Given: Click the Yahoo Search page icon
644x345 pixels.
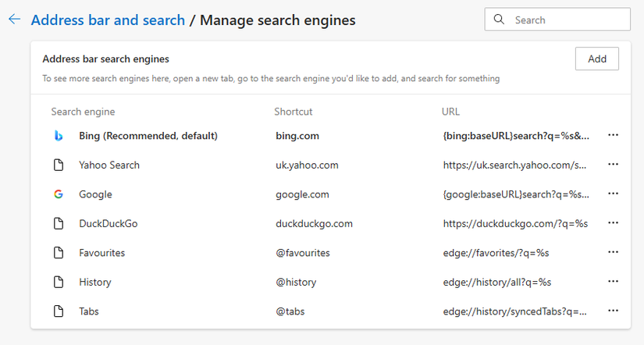Looking at the screenshot, I should pyautogui.click(x=58, y=165).
